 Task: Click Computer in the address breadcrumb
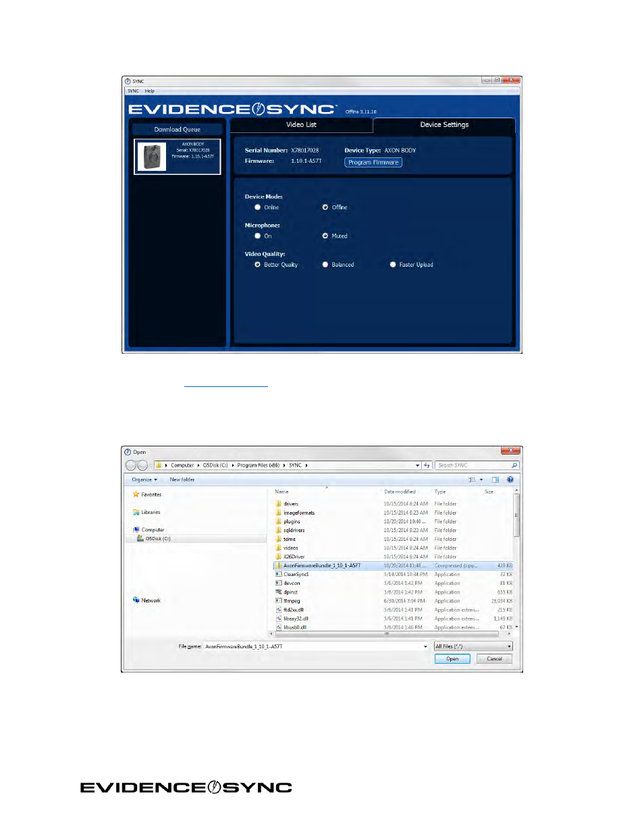pyautogui.click(x=182, y=465)
